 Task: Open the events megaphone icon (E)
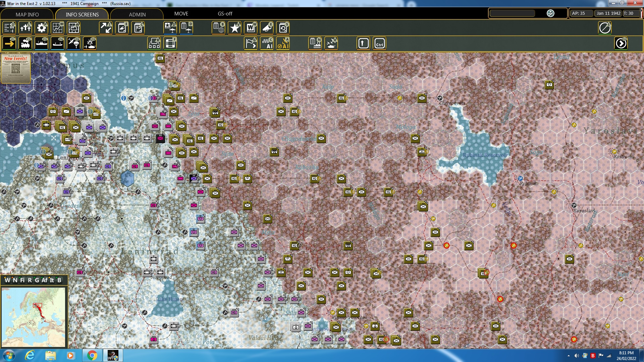(267, 28)
